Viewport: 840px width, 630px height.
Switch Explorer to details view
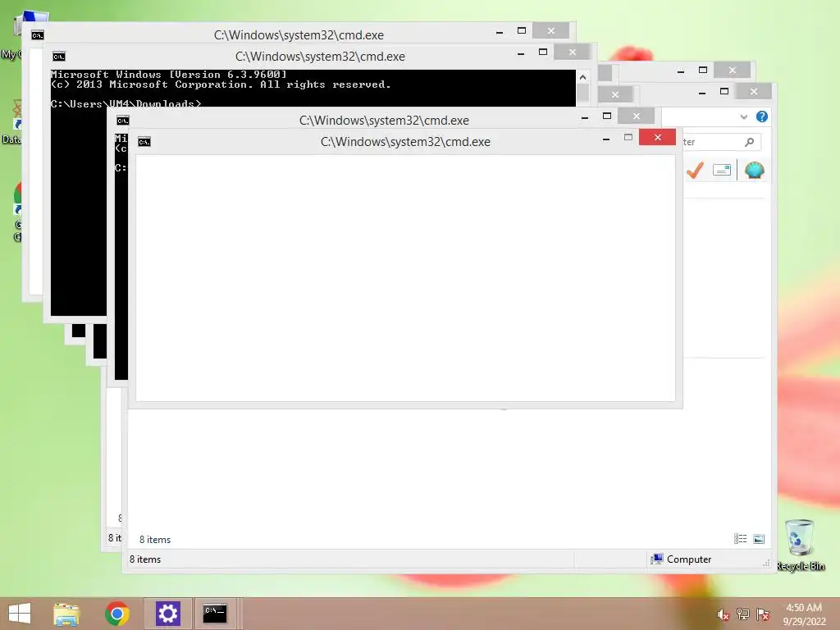[x=741, y=539]
